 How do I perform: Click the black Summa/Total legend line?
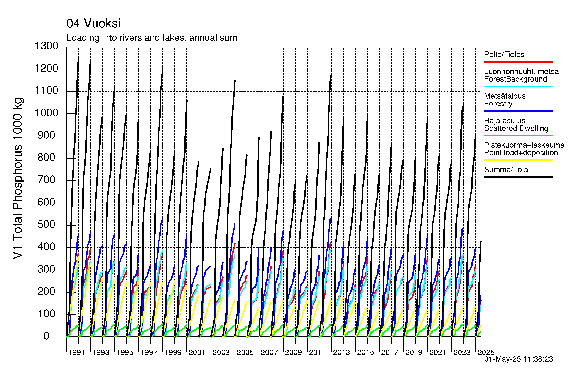[x=518, y=177]
